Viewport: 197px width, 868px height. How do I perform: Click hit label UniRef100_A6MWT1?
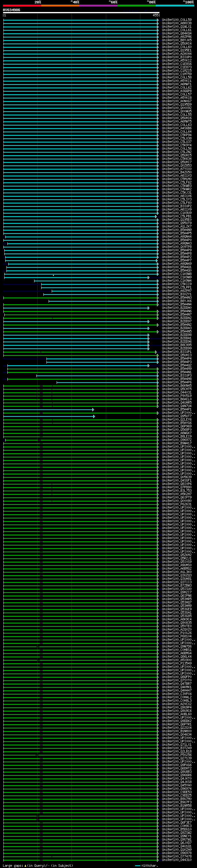click(177, 84)
